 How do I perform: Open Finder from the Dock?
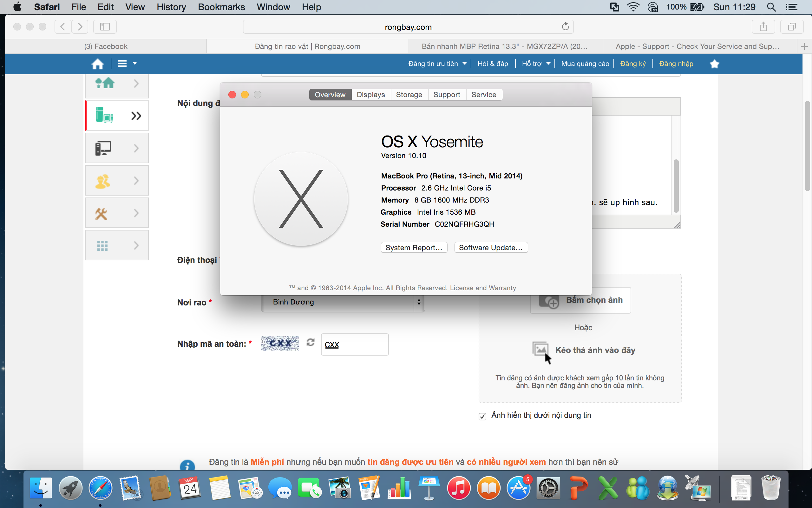tap(41, 488)
